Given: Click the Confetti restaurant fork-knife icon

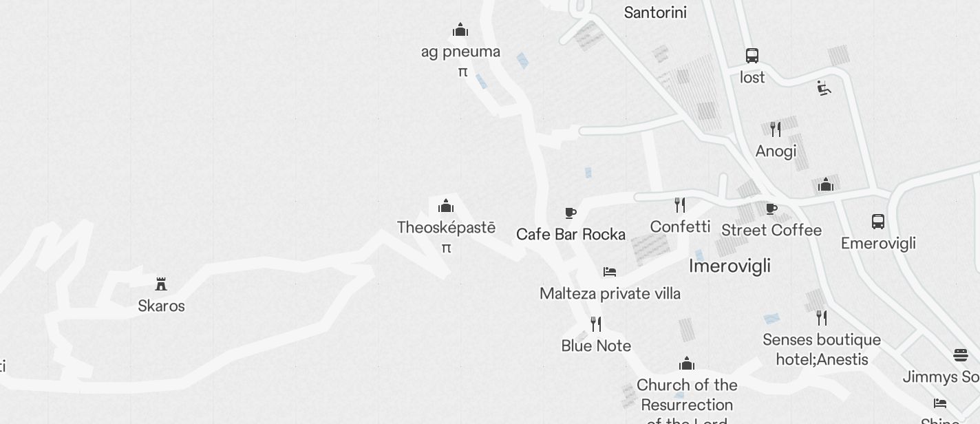Looking at the screenshot, I should point(680,204).
